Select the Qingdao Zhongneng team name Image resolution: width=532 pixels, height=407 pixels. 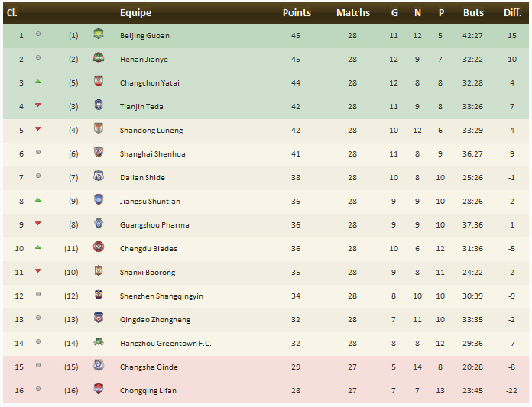click(x=155, y=319)
